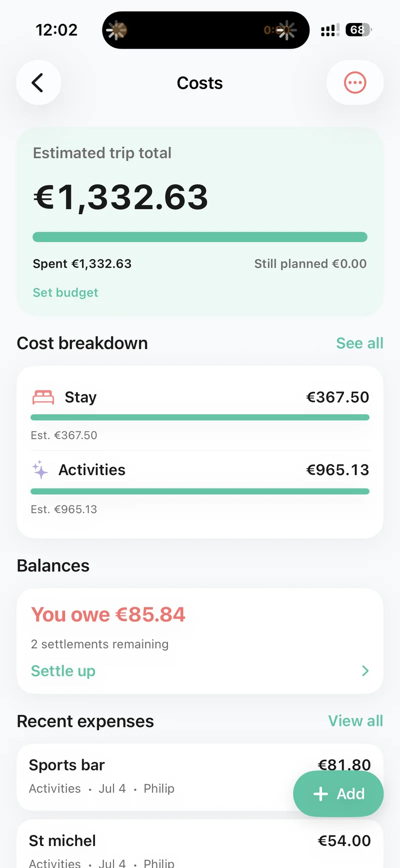Tap the back arrow icon
400x868 pixels.
coord(38,83)
